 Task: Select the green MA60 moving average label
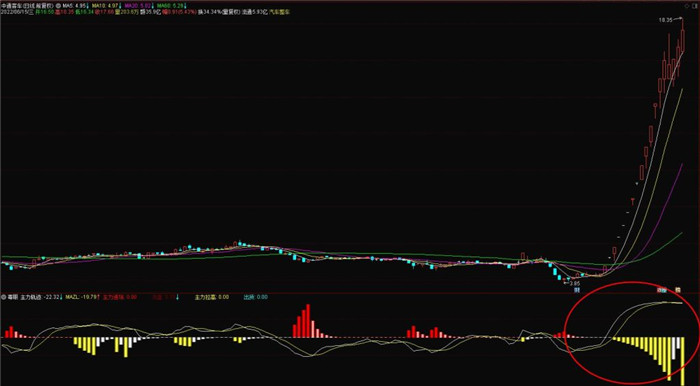[170, 5]
